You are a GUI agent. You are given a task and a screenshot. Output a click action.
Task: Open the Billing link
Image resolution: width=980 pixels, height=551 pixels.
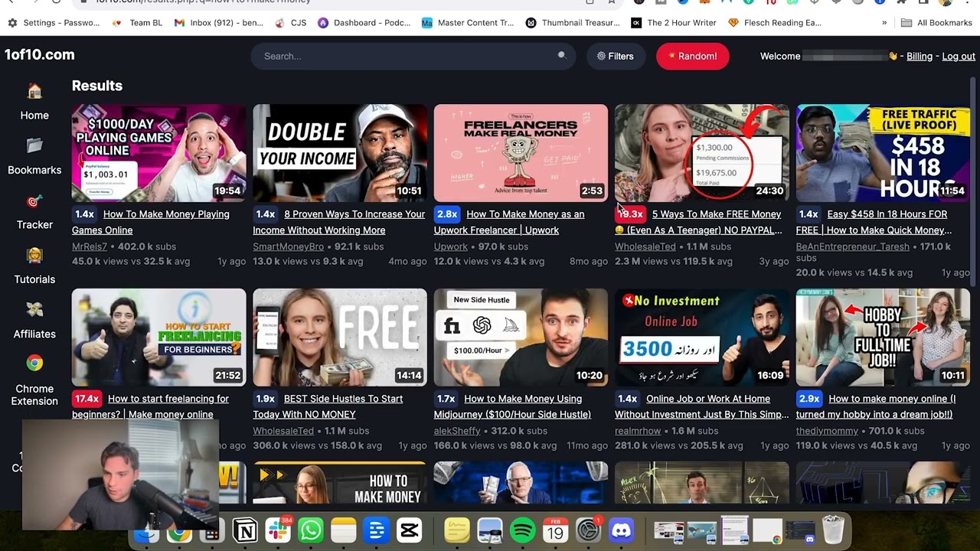pyautogui.click(x=920, y=56)
